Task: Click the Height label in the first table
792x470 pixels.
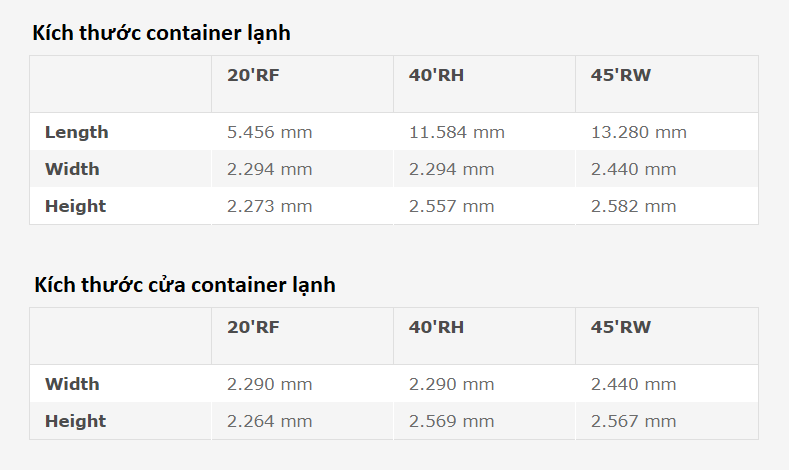Action: [x=75, y=206]
